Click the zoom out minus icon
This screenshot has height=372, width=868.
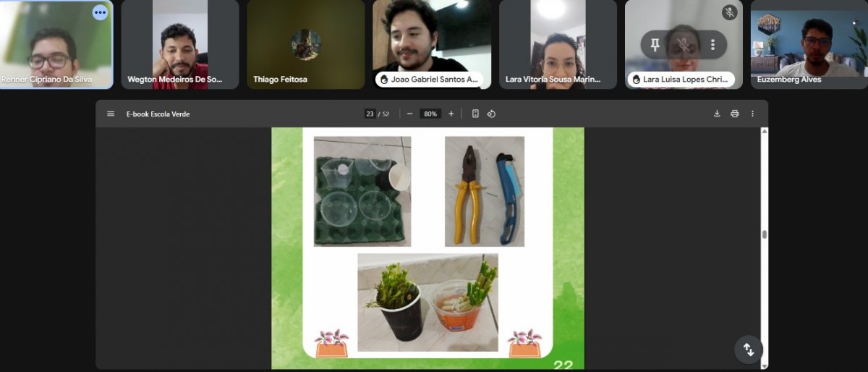(409, 114)
